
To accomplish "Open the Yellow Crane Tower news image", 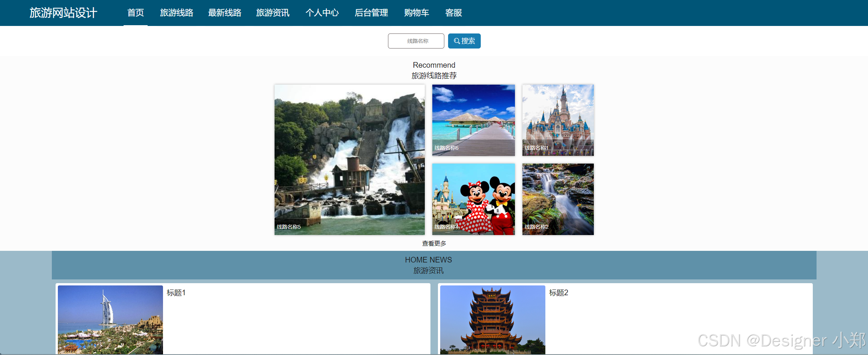I will [493, 320].
